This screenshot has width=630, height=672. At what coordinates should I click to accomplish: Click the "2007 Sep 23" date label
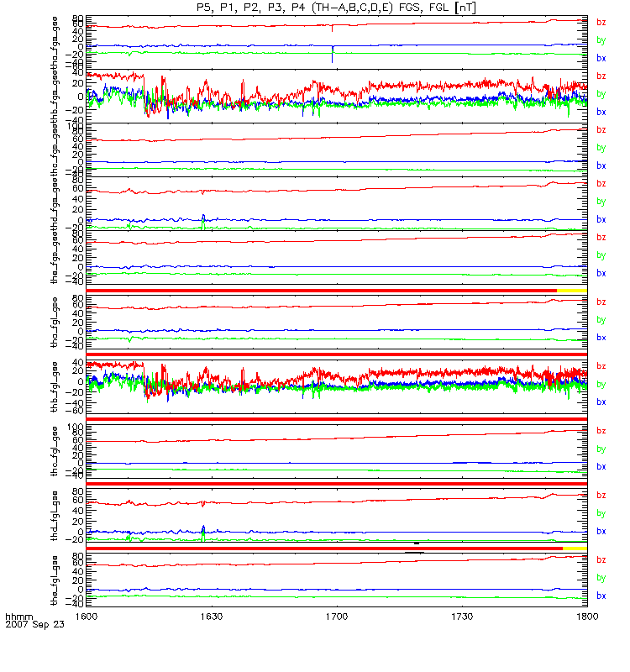point(34,624)
